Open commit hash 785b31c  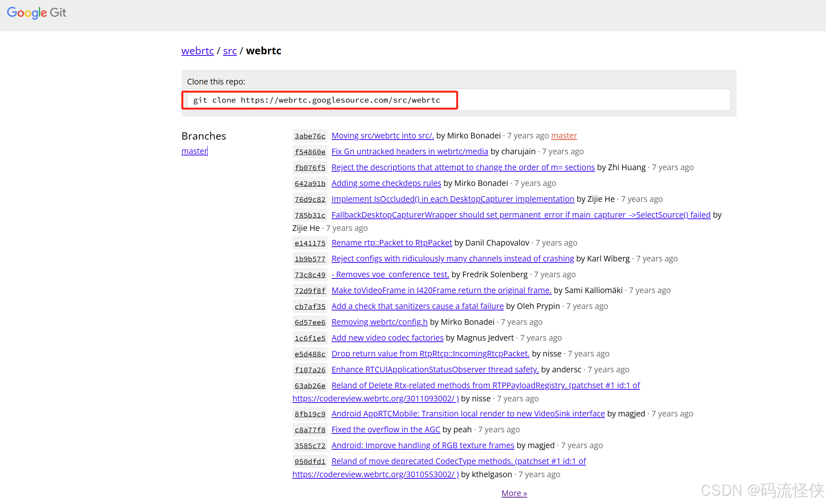tap(310, 215)
